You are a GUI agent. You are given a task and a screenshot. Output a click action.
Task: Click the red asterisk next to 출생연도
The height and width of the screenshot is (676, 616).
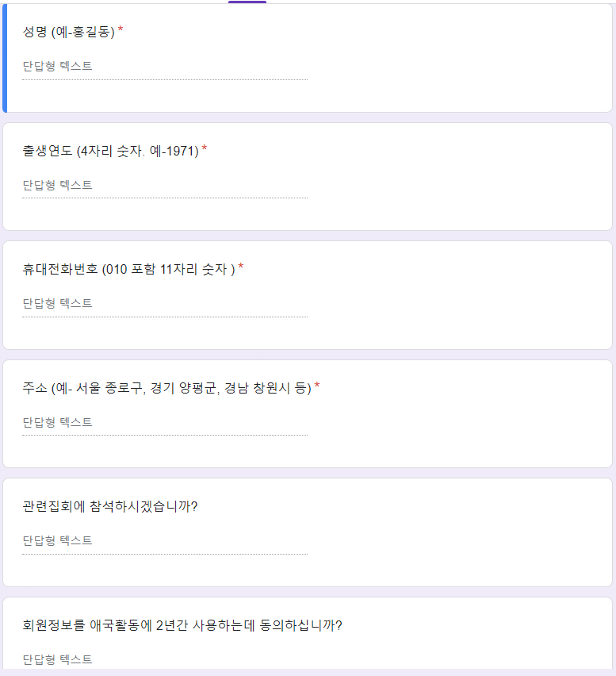(x=205, y=148)
